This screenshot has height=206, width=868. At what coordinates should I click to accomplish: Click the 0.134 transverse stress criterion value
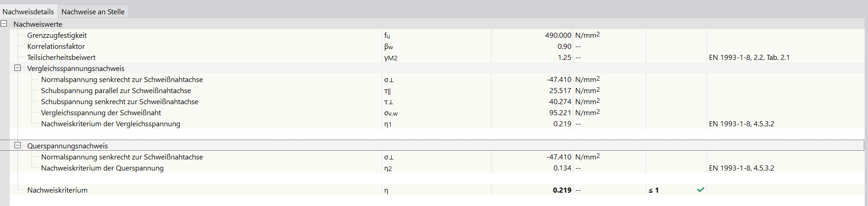(562, 168)
